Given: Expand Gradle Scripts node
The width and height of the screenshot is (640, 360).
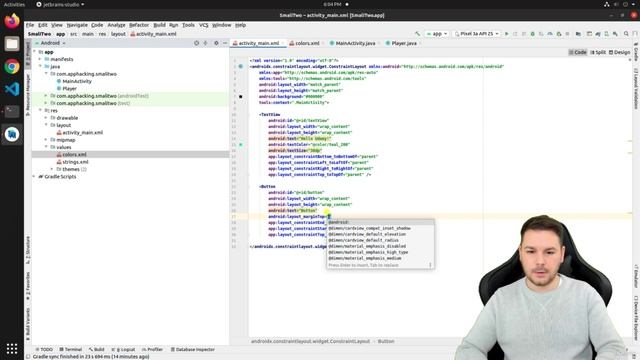Looking at the screenshot, I should point(34,177).
